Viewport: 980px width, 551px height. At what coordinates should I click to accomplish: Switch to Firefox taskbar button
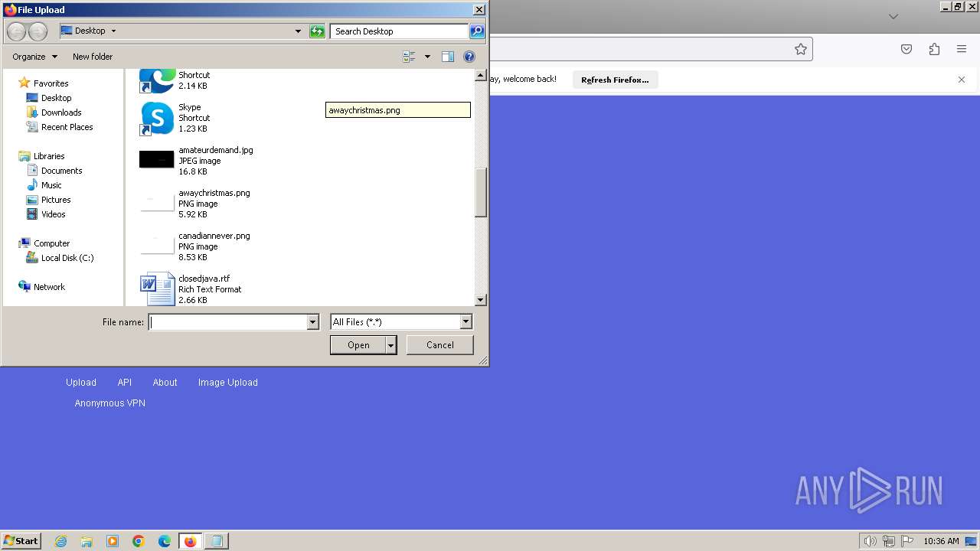pyautogui.click(x=190, y=541)
